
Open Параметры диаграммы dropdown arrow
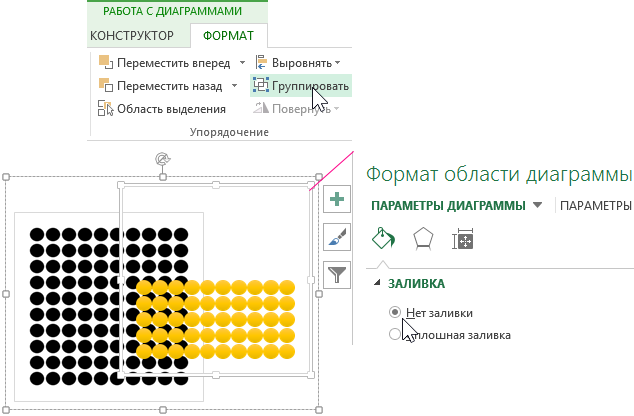pos(537,205)
